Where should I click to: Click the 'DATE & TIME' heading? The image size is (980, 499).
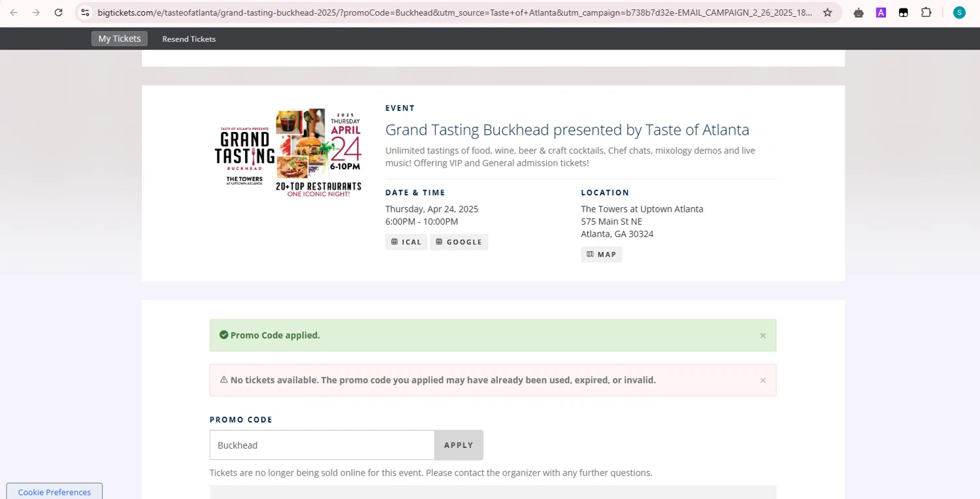[415, 193]
